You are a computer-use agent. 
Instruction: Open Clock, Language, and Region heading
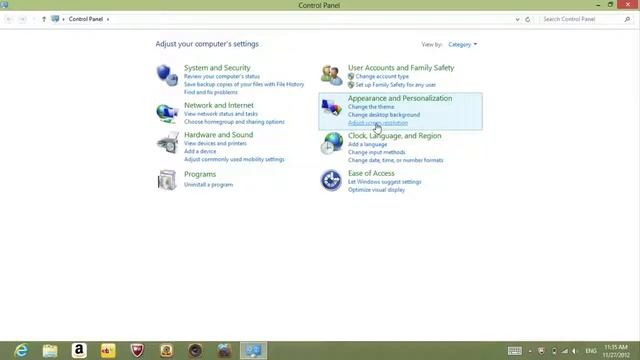[395, 136]
